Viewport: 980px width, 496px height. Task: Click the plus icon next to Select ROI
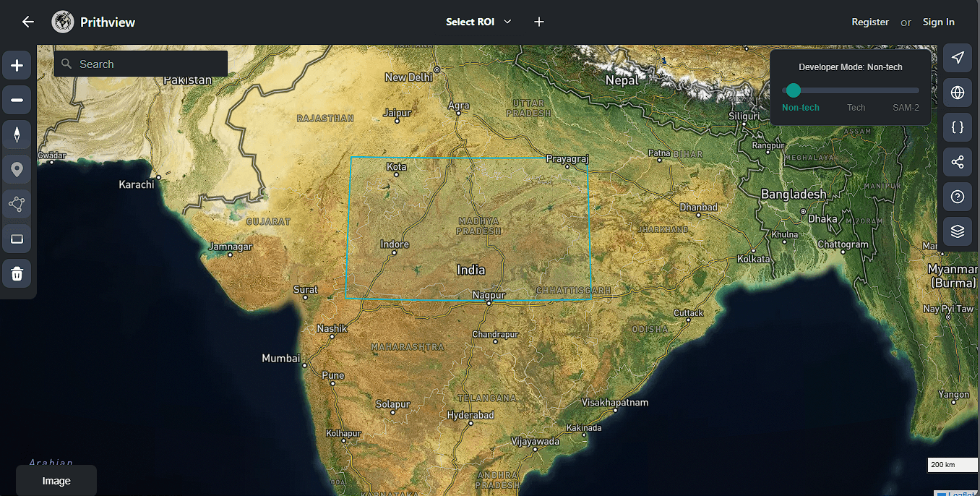pos(539,22)
